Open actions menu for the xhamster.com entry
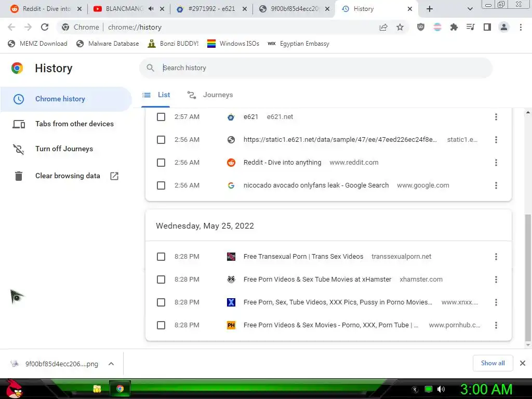Viewport: 532px width, 399px height. (496, 280)
